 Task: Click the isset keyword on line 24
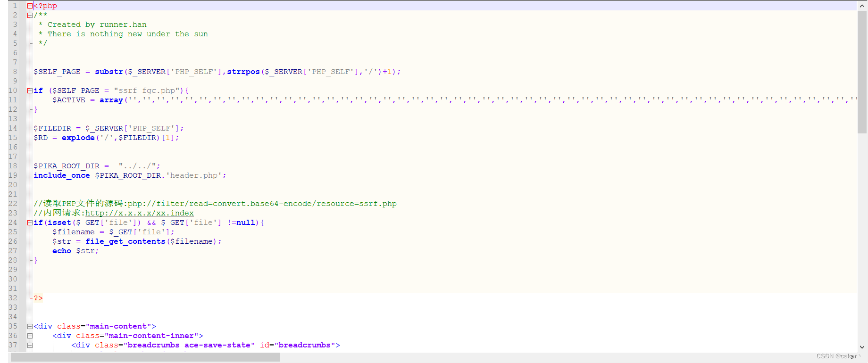tap(59, 223)
